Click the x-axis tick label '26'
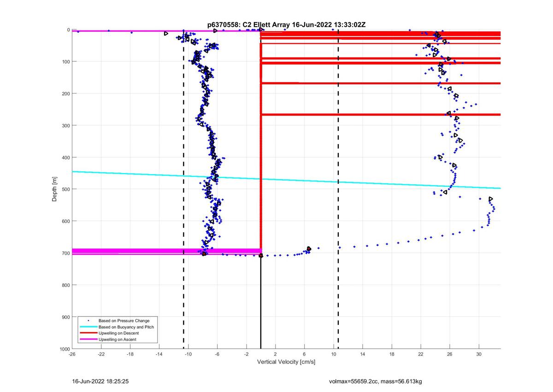Image resolution: width=553 pixels, height=392 pixels. [x=450, y=355]
